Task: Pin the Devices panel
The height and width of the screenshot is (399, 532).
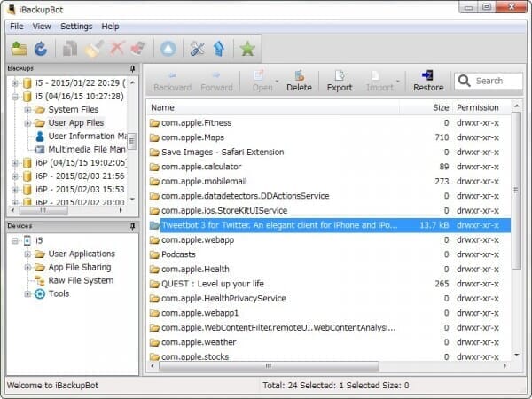Action: [x=133, y=226]
